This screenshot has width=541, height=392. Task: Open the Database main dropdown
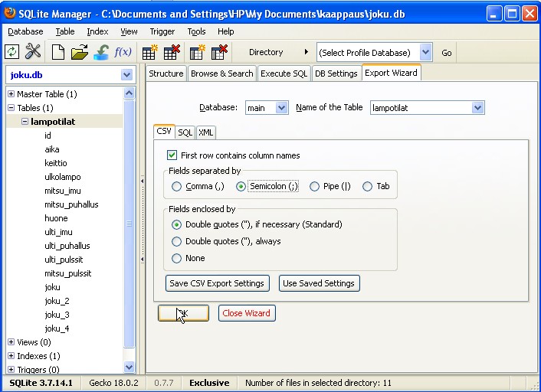point(281,108)
